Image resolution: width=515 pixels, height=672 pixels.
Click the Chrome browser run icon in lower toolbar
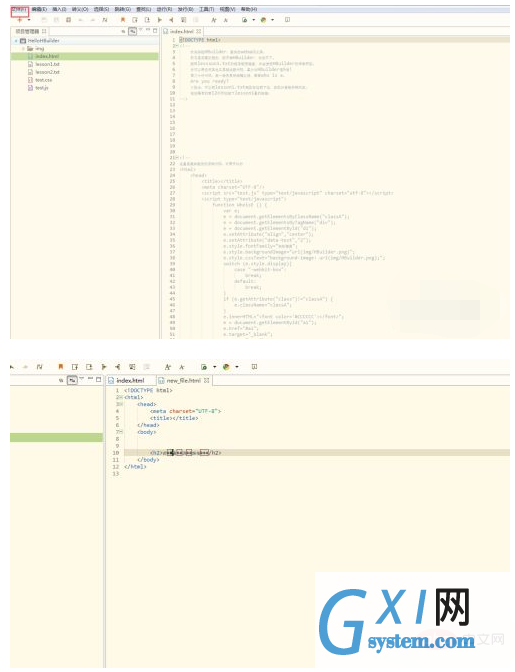[226, 367]
